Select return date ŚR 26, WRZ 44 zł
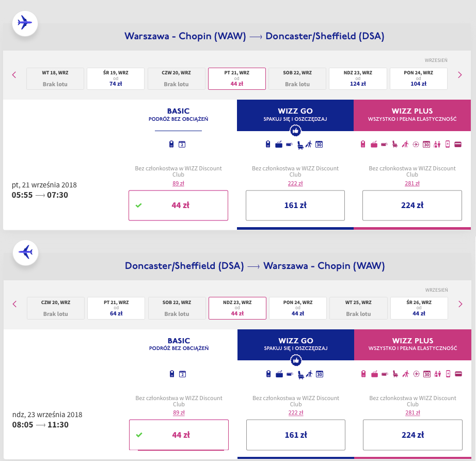This screenshot has height=461, width=476. coord(419,308)
